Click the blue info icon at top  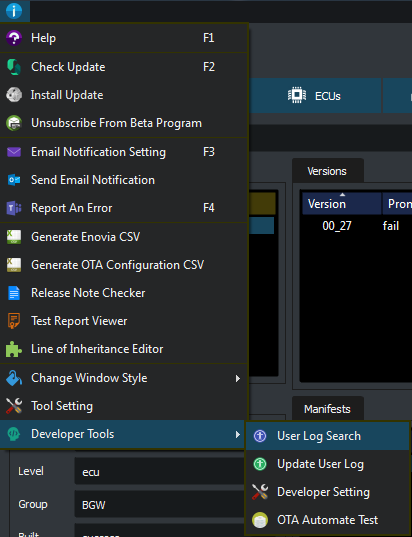point(14,11)
